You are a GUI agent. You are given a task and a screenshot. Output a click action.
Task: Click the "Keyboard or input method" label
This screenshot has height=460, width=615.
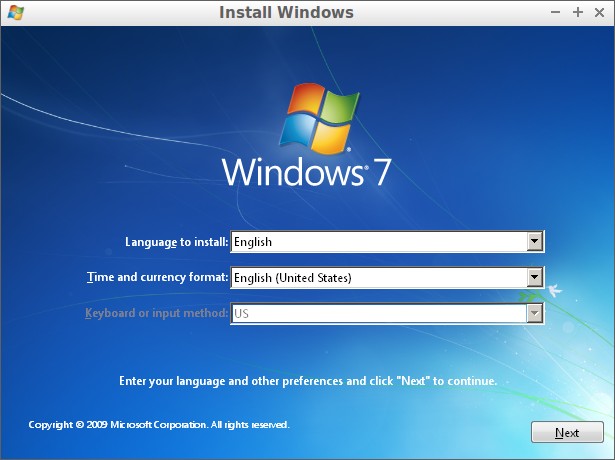point(157,314)
